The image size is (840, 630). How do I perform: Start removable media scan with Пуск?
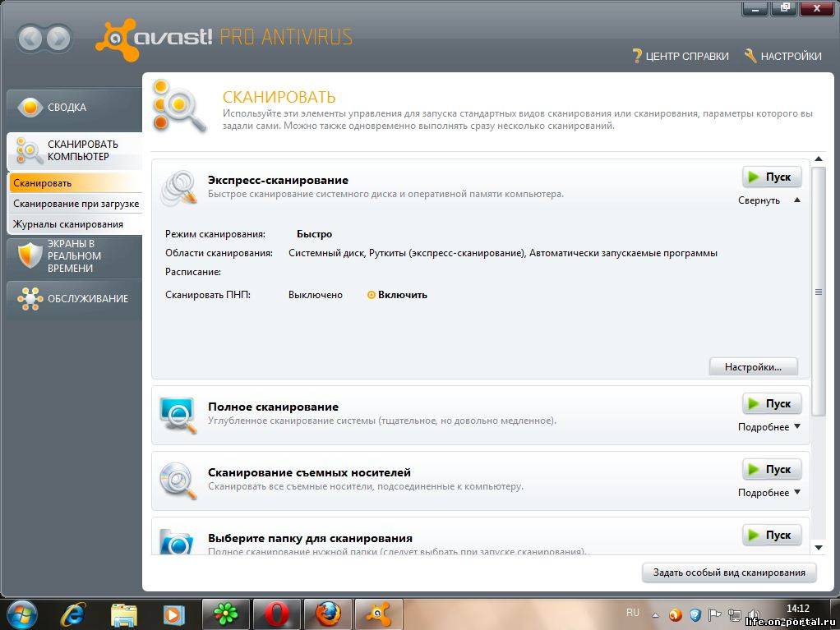click(x=772, y=470)
